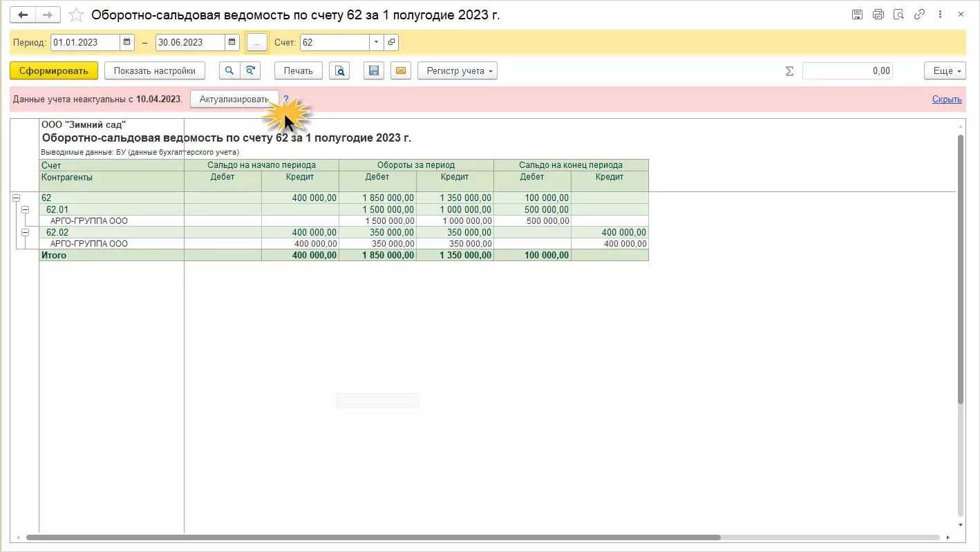Select the "Обороты за период" header
This screenshot has width=980, height=552.
(416, 165)
